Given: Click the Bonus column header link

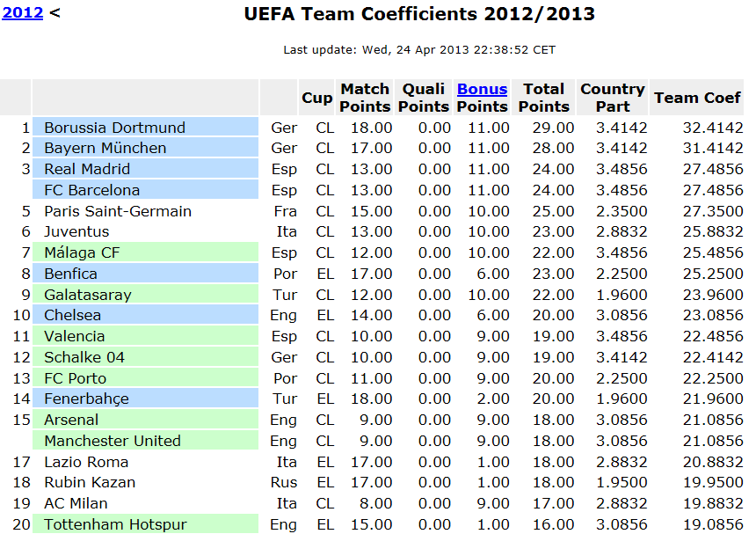Looking at the screenshot, I should (x=482, y=89).
